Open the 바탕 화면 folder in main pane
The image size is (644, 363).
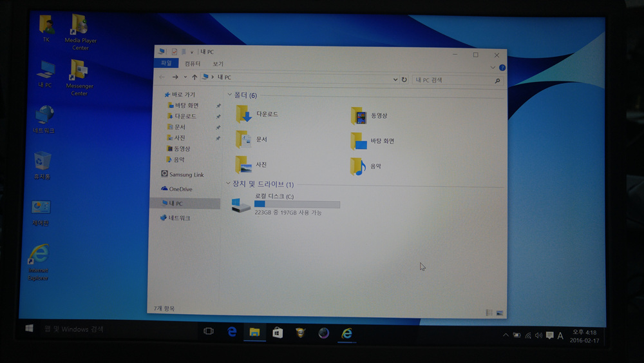pyautogui.click(x=372, y=141)
